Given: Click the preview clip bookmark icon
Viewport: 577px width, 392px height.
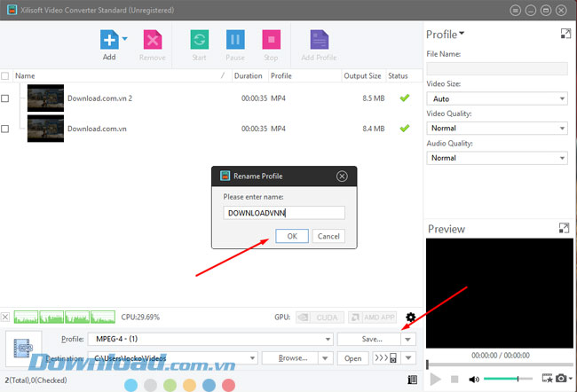Looking at the screenshot, I should coord(547,379).
